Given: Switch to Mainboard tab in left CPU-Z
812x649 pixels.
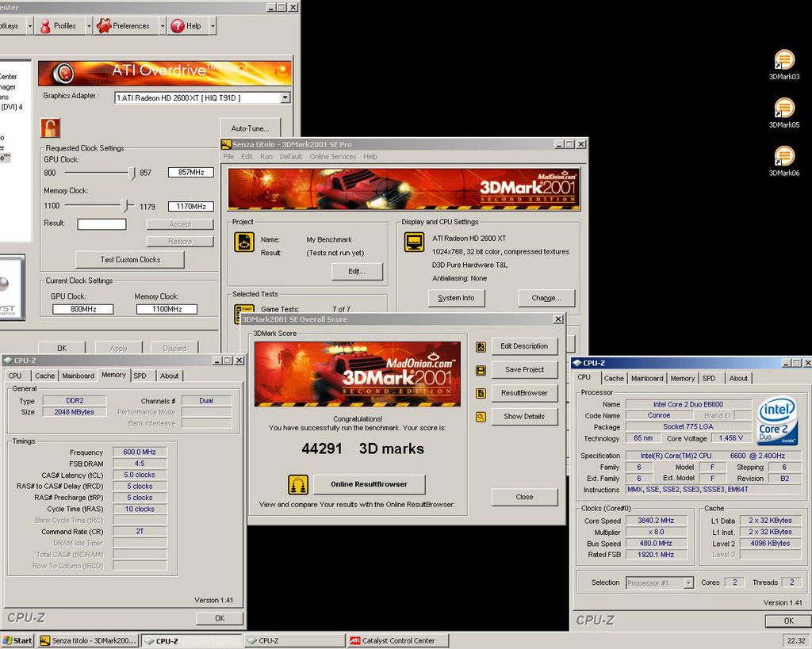Looking at the screenshot, I should [79, 376].
